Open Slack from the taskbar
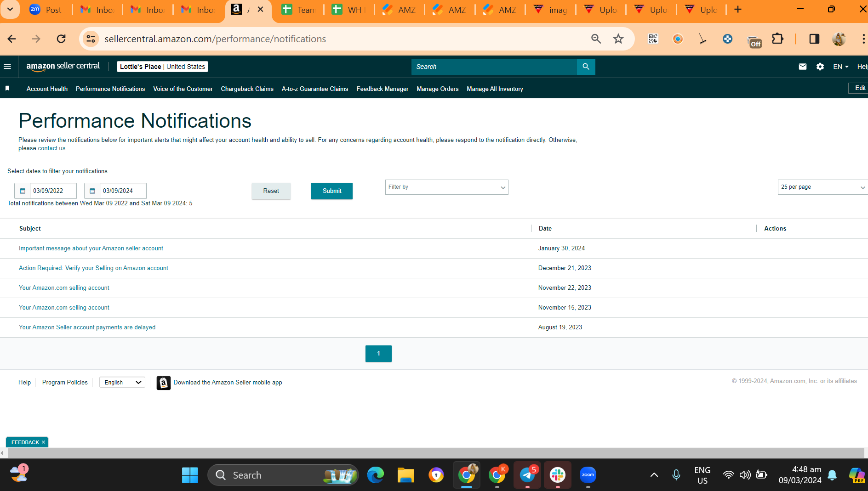Image resolution: width=868 pixels, height=491 pixels. [x=558, y=475]
